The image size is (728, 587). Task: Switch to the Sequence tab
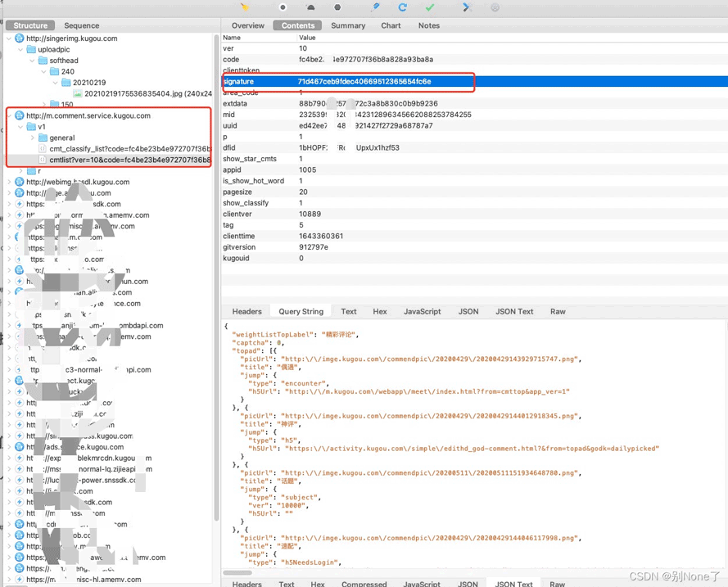pyautogui.click(x=82, y=25)
